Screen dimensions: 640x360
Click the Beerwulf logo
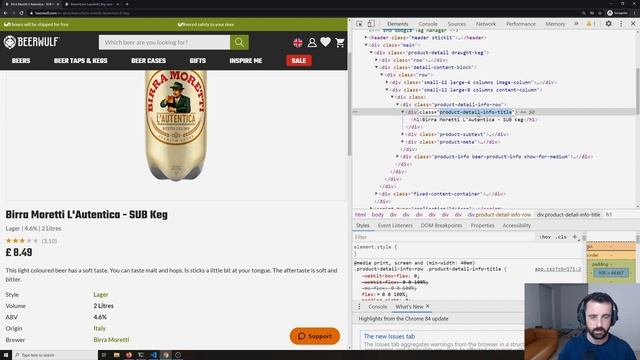coord(31,42)
